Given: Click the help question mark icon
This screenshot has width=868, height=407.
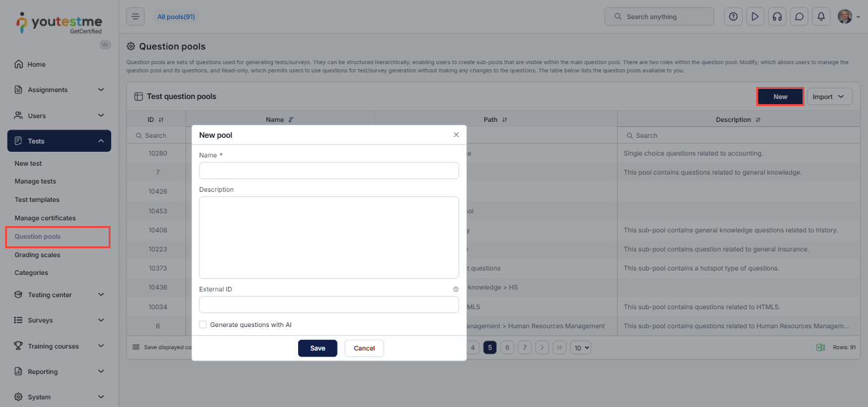Looking at the screenshot, I should click(x=733, y=17).
